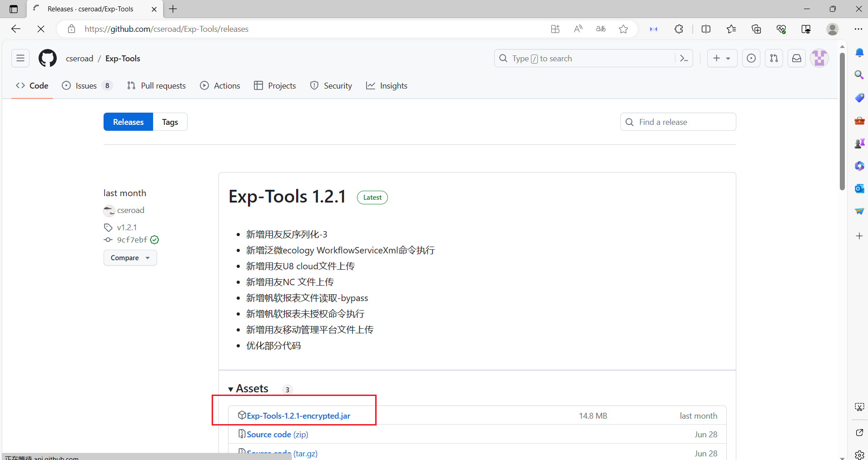Select the browser address bar URL
This screenshot has width=868, height=460.
(x=166, y=29)
